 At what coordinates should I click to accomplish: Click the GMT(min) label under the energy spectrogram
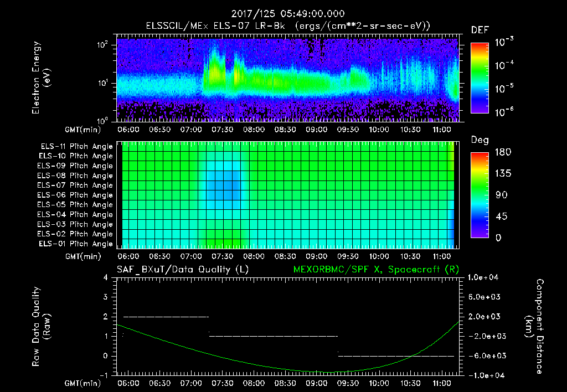coord(83,130)
